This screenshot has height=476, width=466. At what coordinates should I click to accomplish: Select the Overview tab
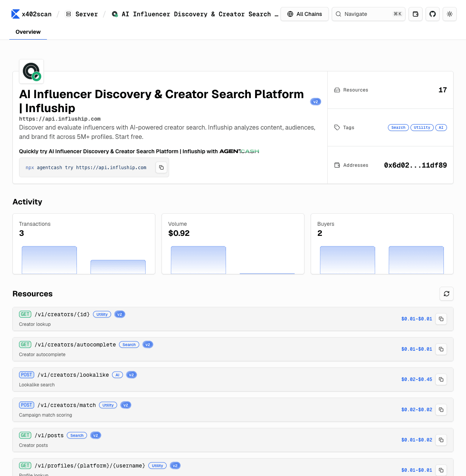tap(28, 32)
